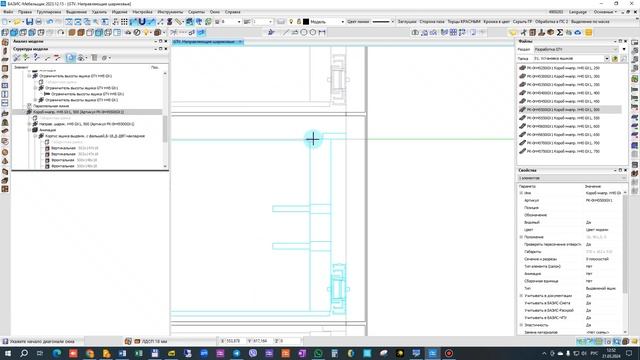This screenshot has height=360, width=640.
Task: Click the first wood-textured box view icon
Action: click(72, 32)
